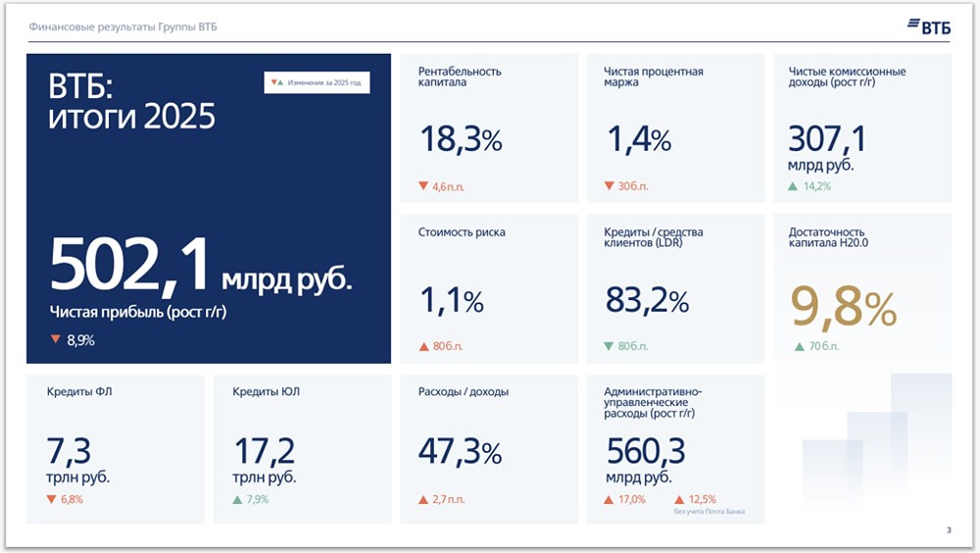Image resolution: width=980 pixels, height=553 pixels.
Task: Click the value 17,2 трлн руб.
Action: (x=265, y=461)
